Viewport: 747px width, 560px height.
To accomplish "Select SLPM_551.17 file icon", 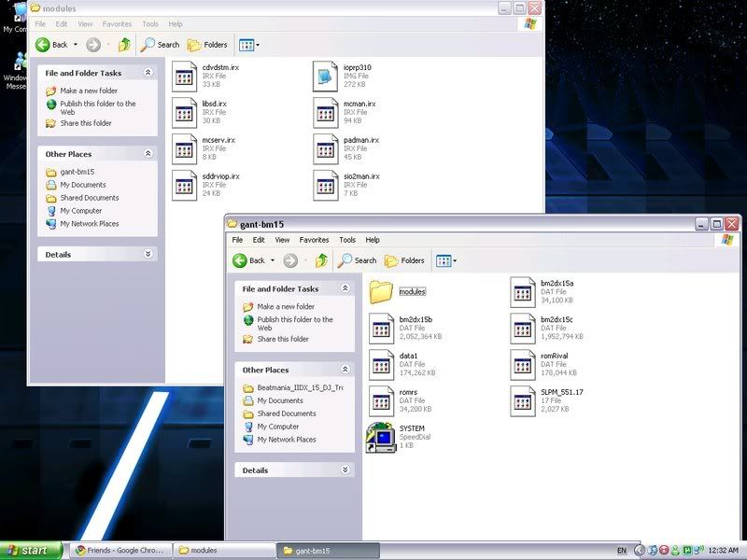I will (523, 401).
